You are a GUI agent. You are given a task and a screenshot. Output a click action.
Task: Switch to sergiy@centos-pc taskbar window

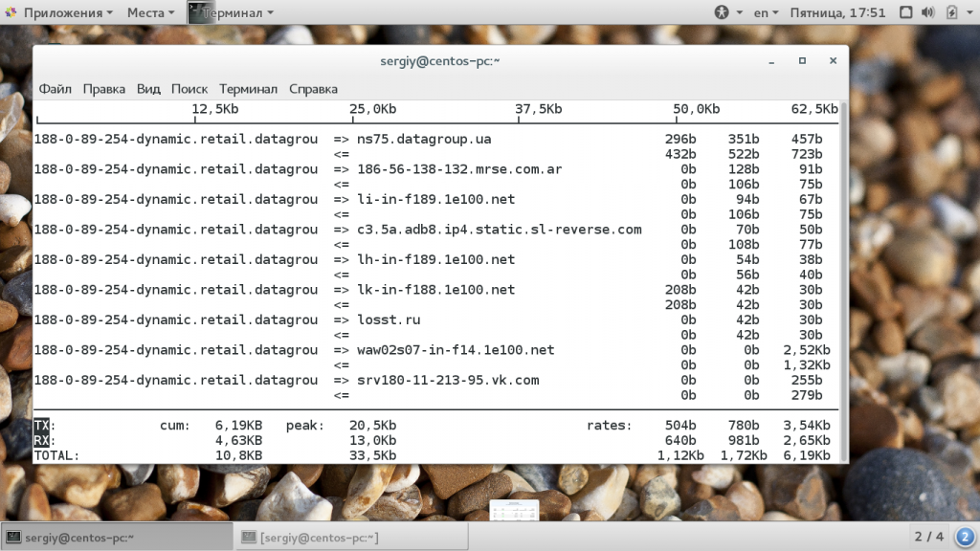[x=117, y=537]
